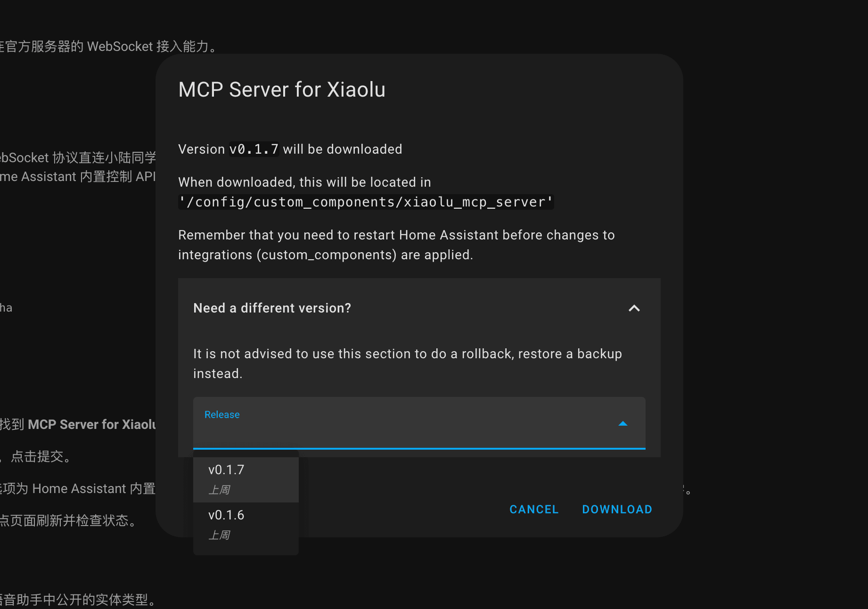This screenshot has width=868, height=609.
Task: Select release v0.1.7 from the list
Action: [246, 479]
